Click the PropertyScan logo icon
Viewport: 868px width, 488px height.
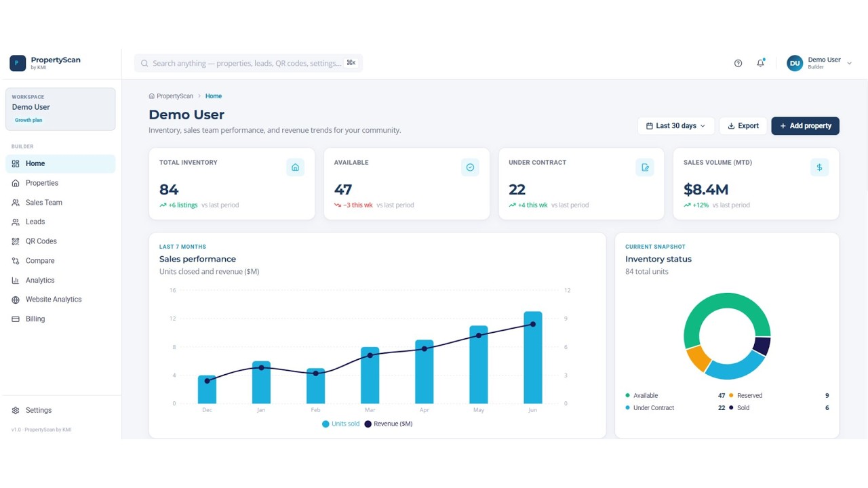click(18, 63)
